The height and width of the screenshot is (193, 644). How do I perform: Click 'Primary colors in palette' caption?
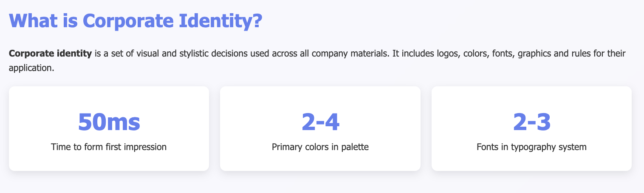coord(320,147)
